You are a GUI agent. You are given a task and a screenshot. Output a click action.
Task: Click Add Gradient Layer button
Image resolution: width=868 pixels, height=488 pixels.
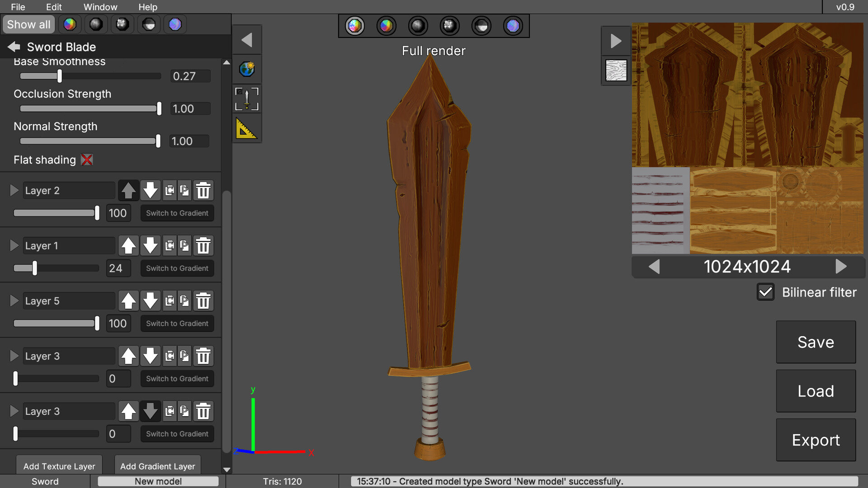157,466
